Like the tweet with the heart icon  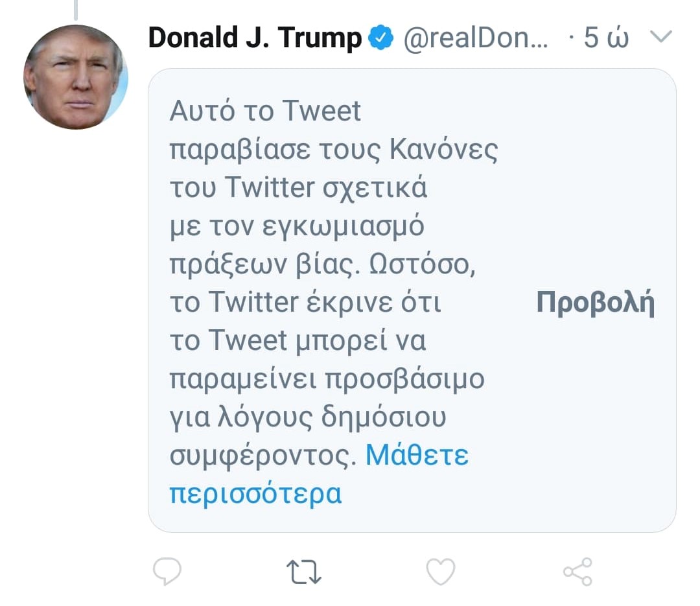pos(441,571)
